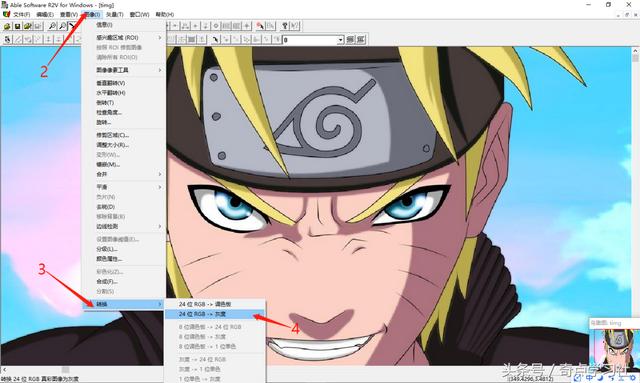The height and width of the screenshot is (383, 640).
Task: Choose 倒转(T) menu item
Action: (124, 102)
